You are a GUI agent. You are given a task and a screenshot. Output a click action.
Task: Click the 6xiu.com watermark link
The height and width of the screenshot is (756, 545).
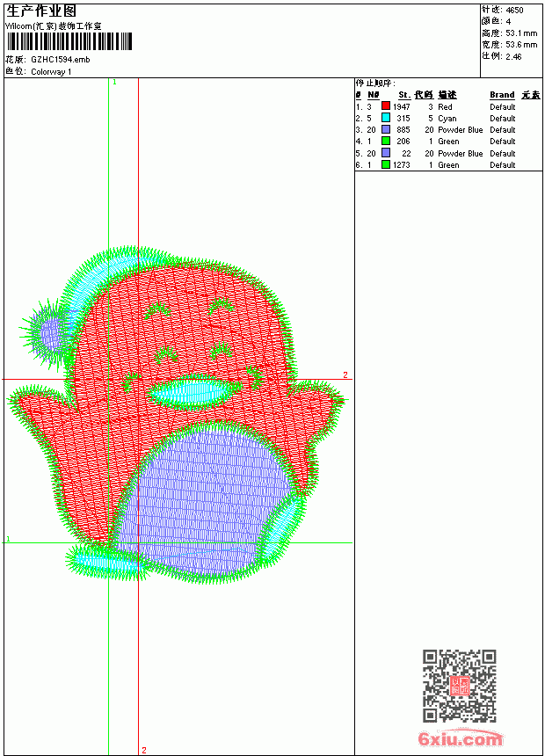[460, 738]
